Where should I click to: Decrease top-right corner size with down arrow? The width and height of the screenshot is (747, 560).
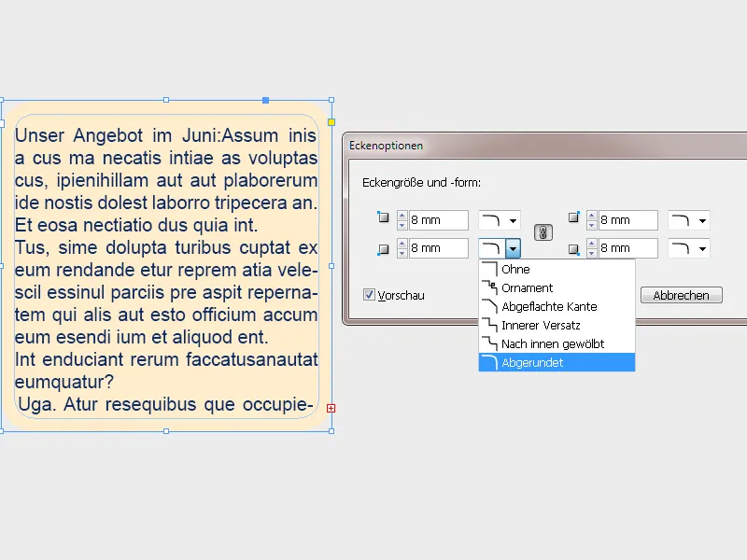[592, 225]
